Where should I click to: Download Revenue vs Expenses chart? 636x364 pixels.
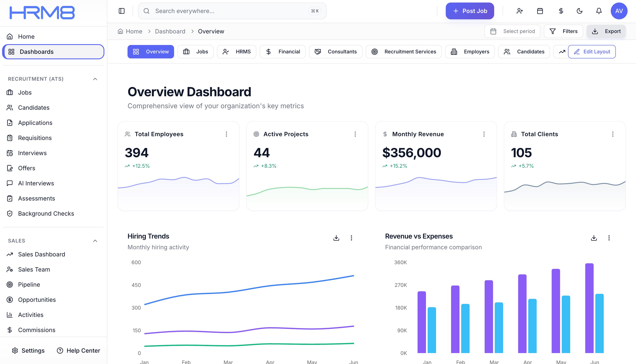pos(594,238)
